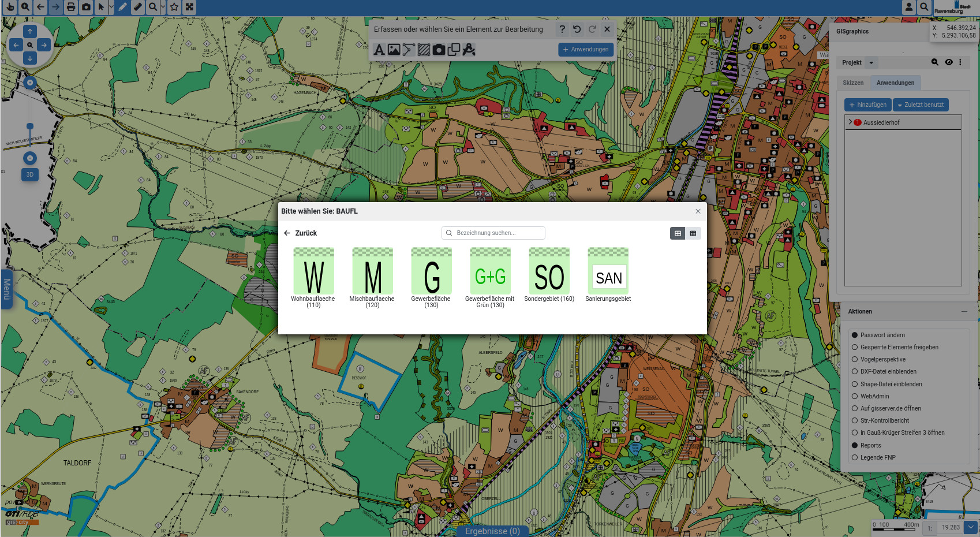Open the side Menü tab
Screen dimensions: 980x537
(x=6, y=289)
